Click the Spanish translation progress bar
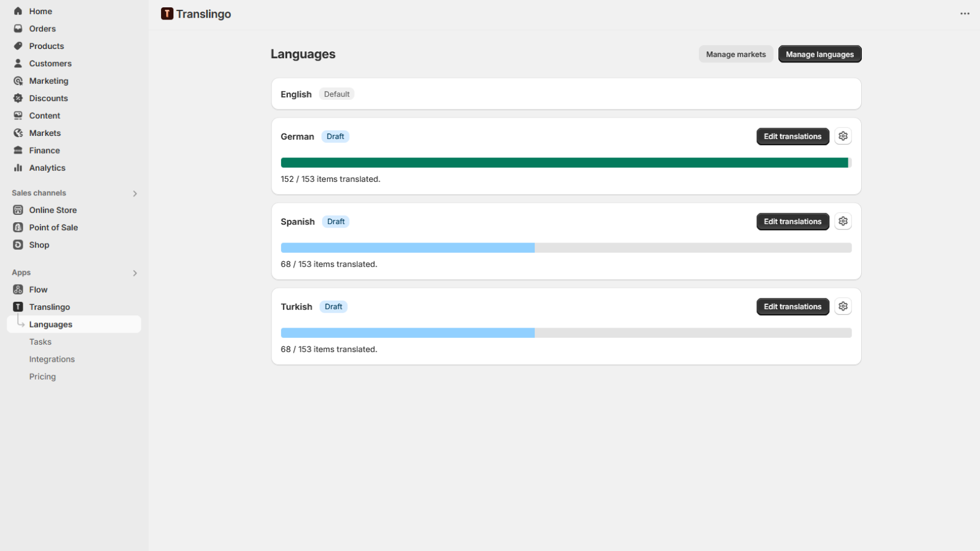 [566, 248]
